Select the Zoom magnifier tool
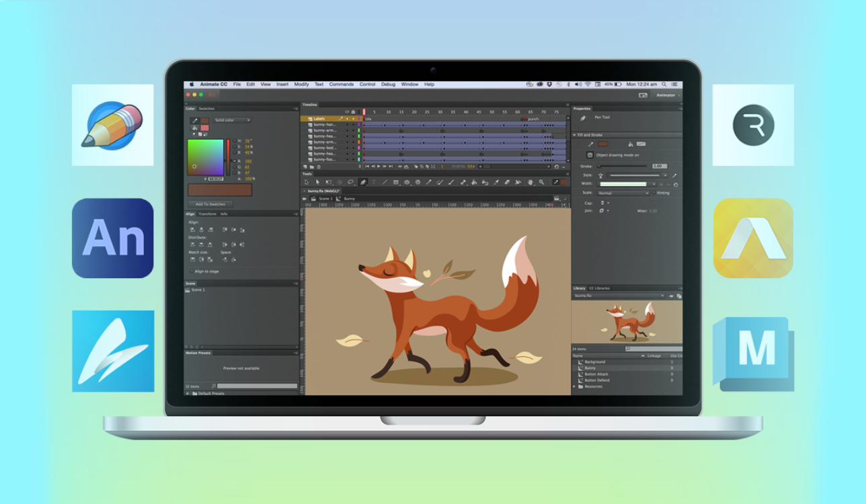This screenshot has height=504, width=866. point(541,182)
